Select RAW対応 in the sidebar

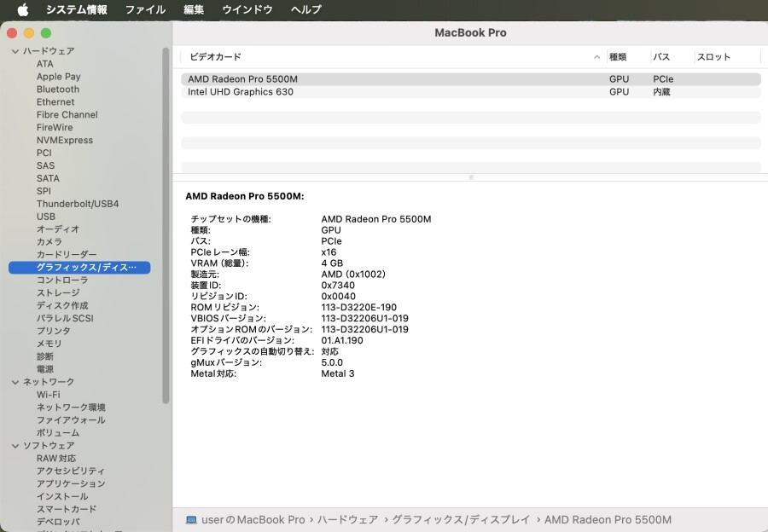coord(55,458)
